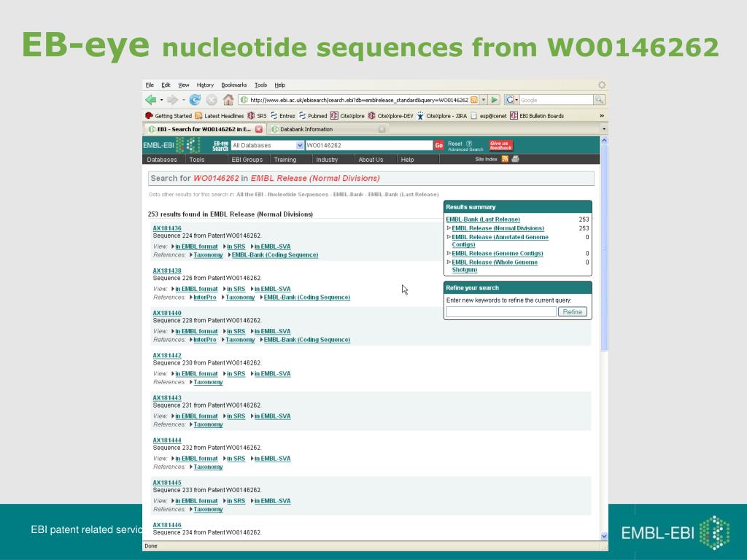Open AX181444 in EMBL-SVA link

click(x=272, y=459)
